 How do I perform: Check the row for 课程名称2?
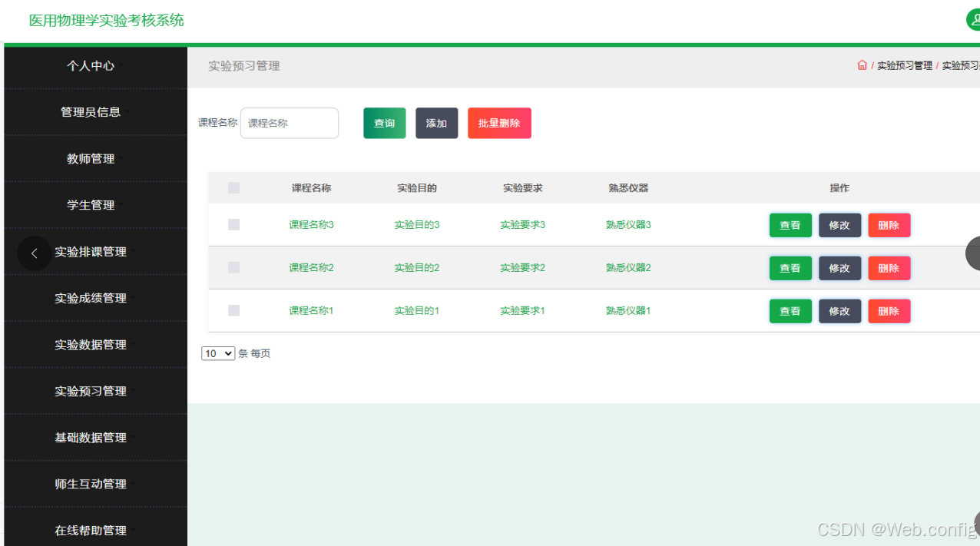(x=234, y=268)
